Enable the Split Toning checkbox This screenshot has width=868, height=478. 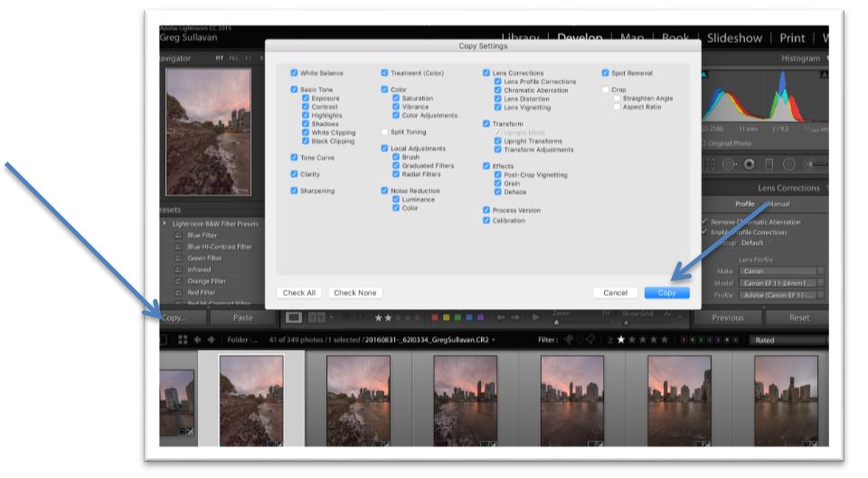(384, 132)
